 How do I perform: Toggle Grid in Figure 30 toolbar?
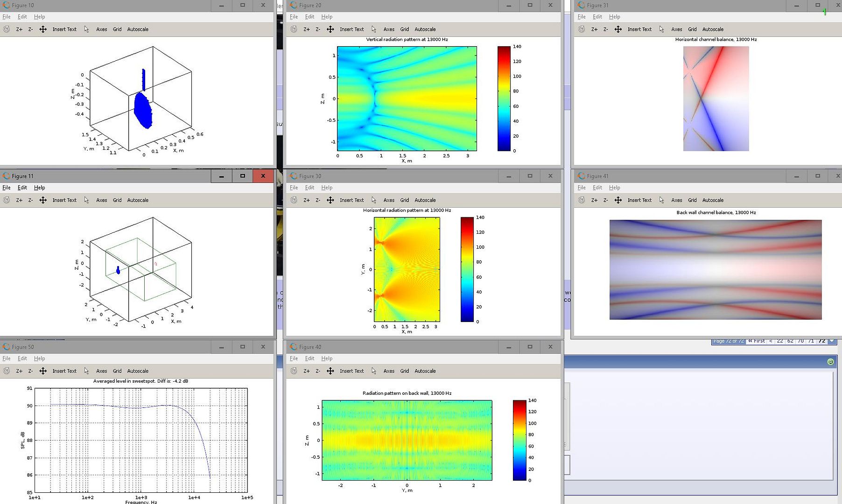pyautogui.click(x=404, y=200)
